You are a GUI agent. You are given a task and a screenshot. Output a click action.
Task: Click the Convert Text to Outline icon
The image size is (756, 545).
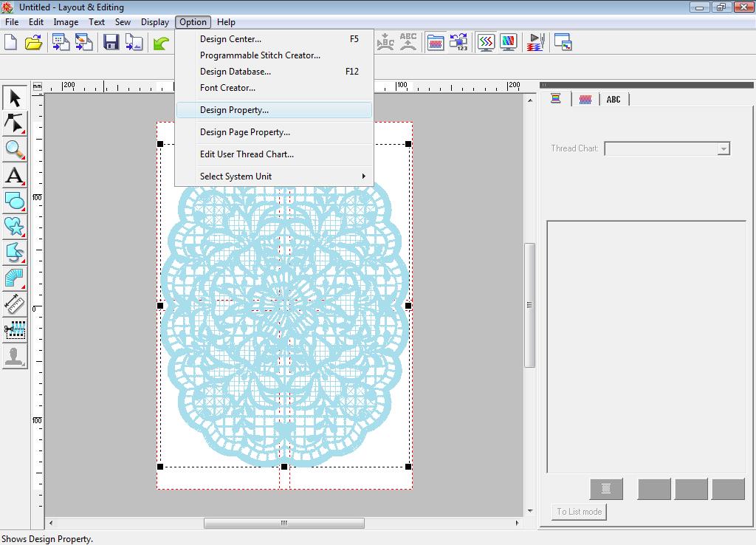pos(408,42)
